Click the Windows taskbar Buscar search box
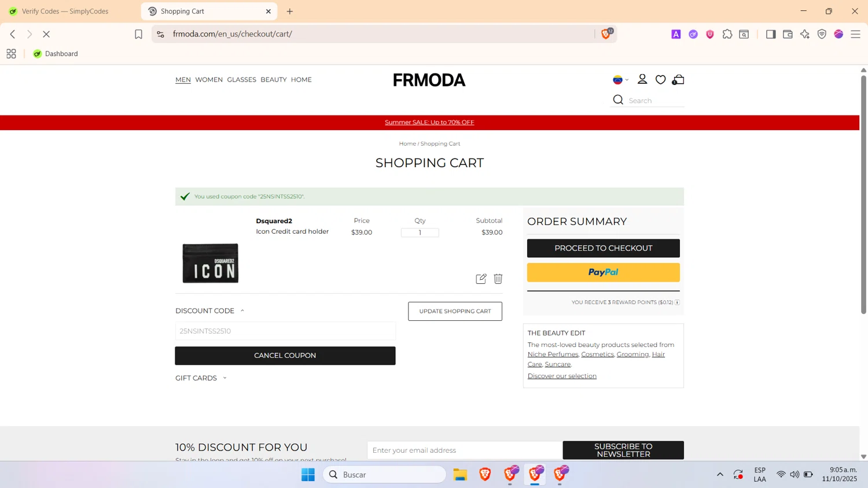 tap(384, 475)
